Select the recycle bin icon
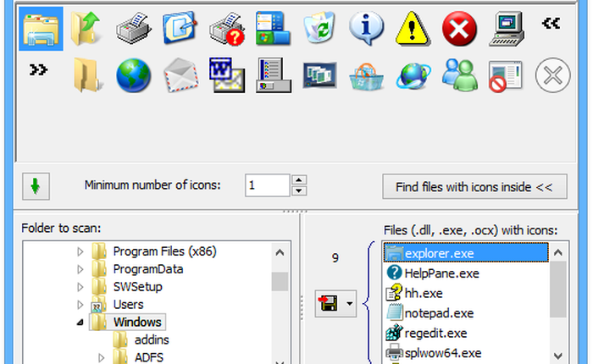The image size is (593, 364). (319, 28)
